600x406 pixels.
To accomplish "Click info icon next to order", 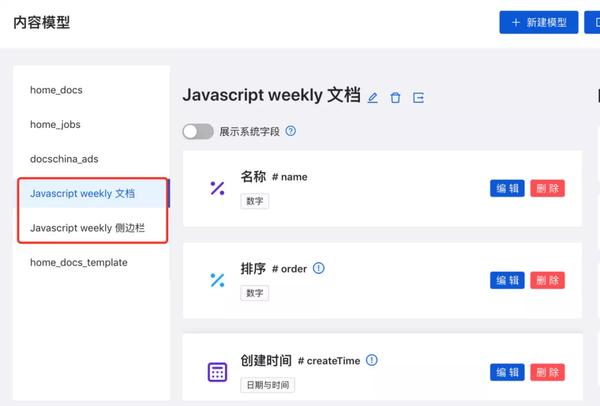I will click(x=319, y=268).
